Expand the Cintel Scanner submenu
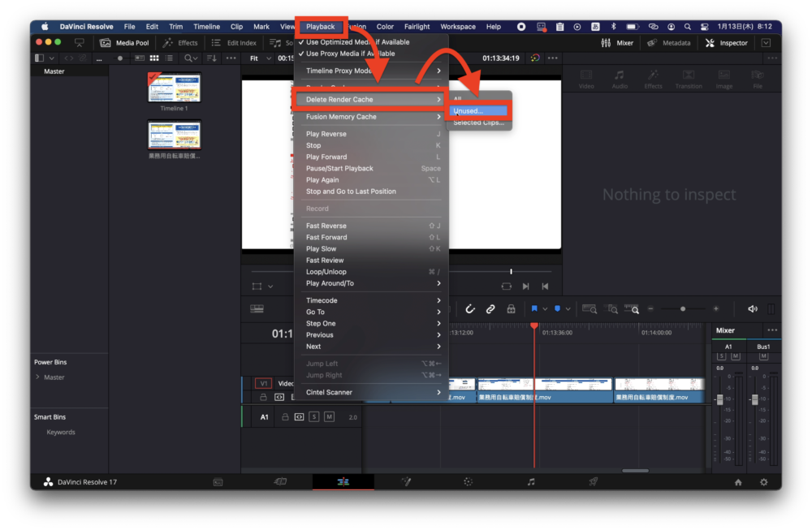This screenshot has width=812, height=530. point(370,392)
